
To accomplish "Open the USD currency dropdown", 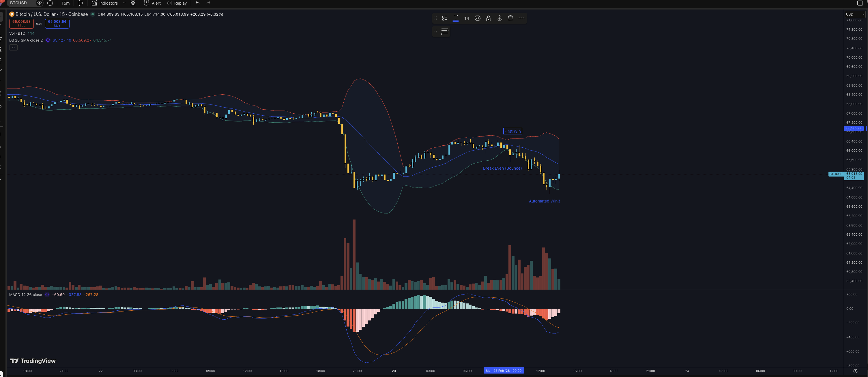I will click(x=854, y=14).
